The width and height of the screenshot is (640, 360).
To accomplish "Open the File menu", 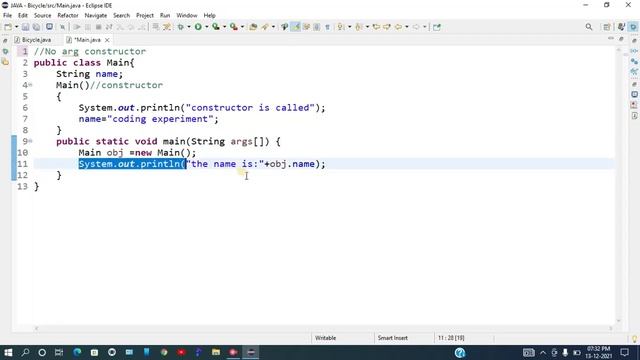I will 7,16.
